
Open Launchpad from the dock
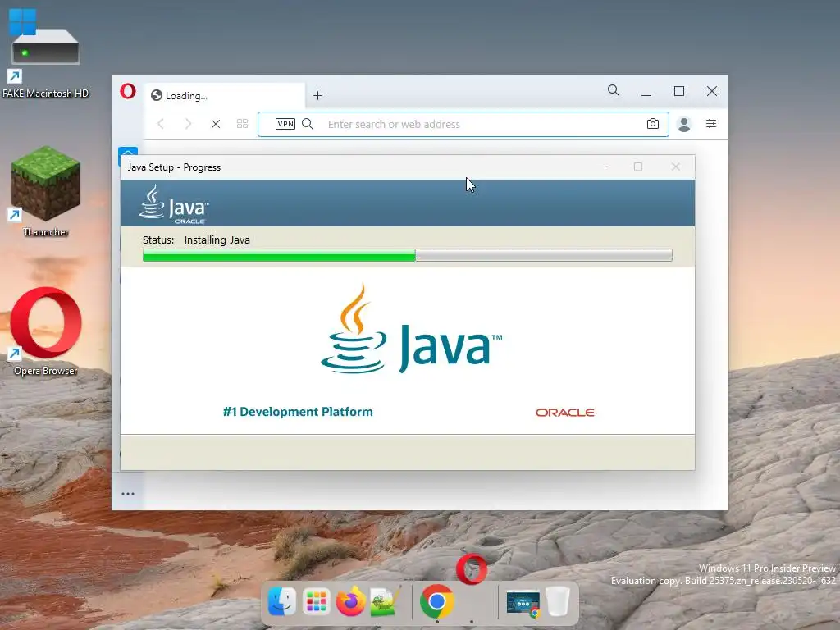click(x=316, y=601)
